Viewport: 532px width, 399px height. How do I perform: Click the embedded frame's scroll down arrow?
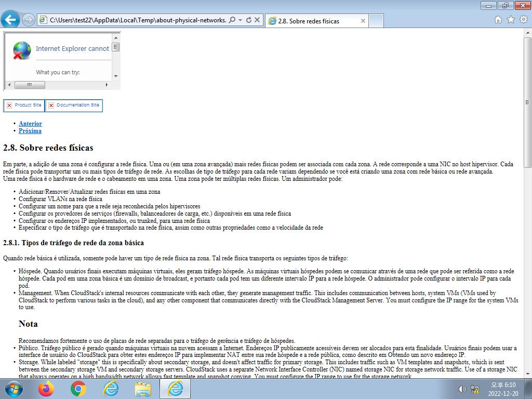116,76
